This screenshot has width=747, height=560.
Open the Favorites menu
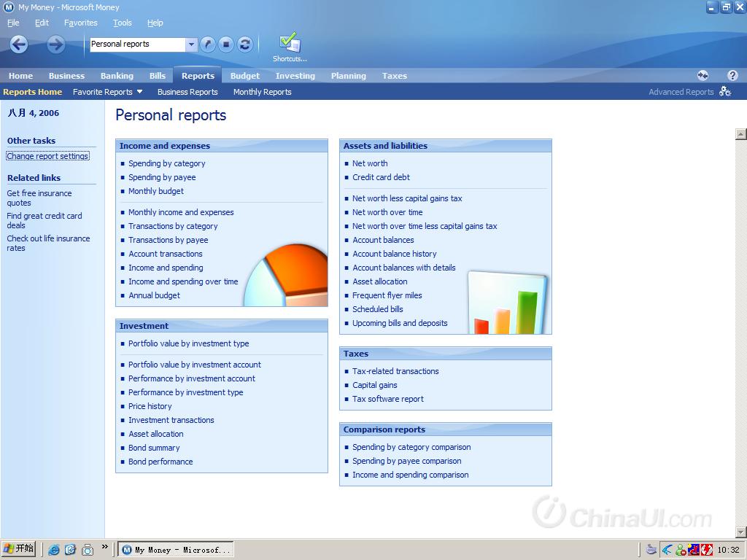click(80, 23)
